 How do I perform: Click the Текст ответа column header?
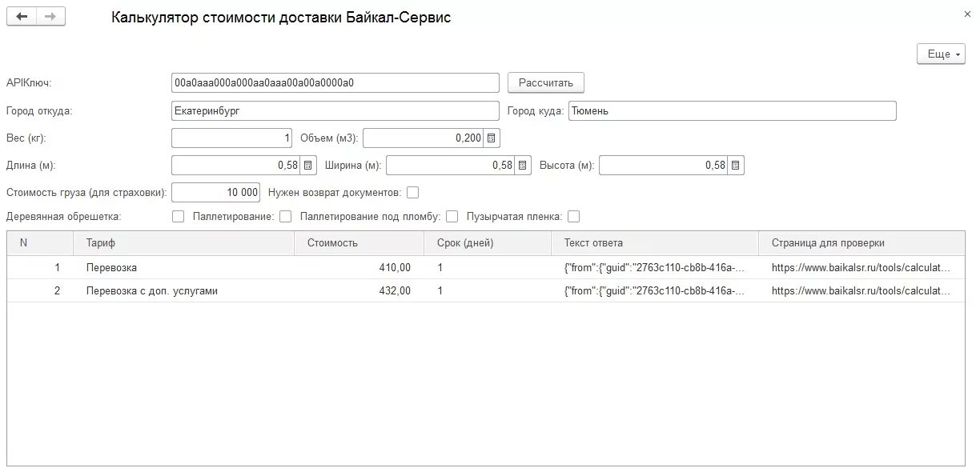click(655, 243)
